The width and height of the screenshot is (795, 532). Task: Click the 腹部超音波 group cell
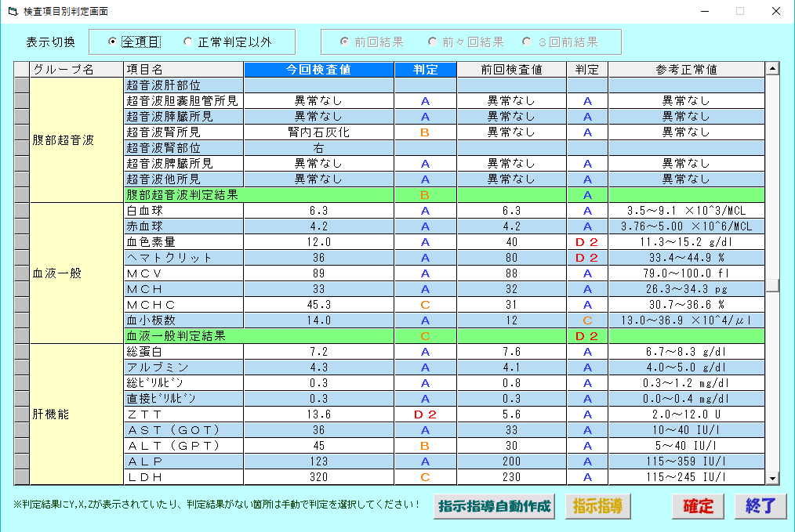[x=77, y=139]
